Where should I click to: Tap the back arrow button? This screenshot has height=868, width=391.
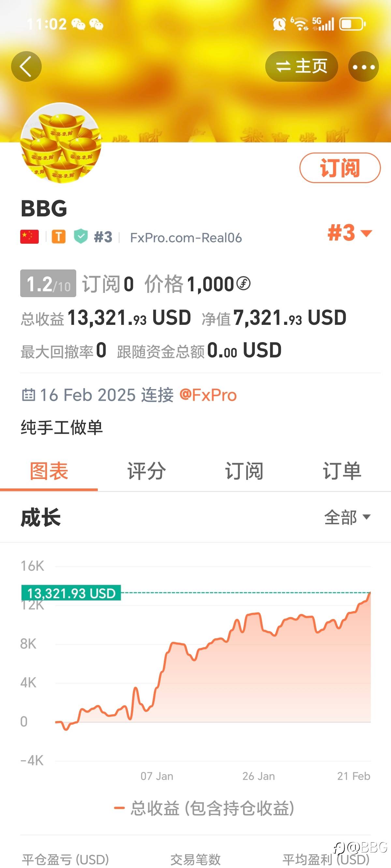(26, 66)
